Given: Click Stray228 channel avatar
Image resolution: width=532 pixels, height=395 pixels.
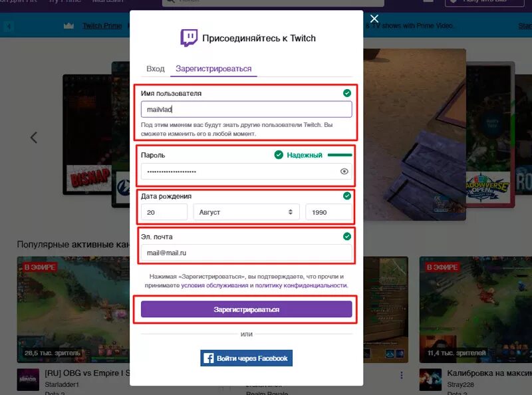Looking at the screenshot, I should 430,380.
